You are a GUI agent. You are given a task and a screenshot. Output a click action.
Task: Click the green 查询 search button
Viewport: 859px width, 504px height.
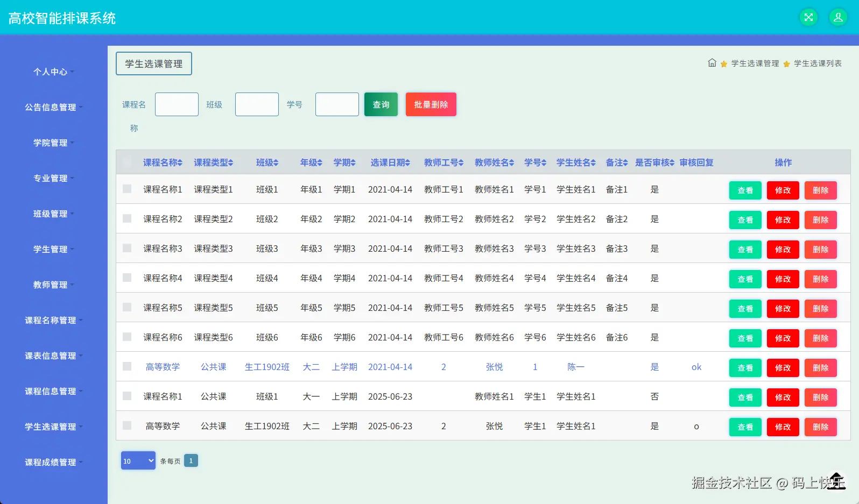pos(381,104)
